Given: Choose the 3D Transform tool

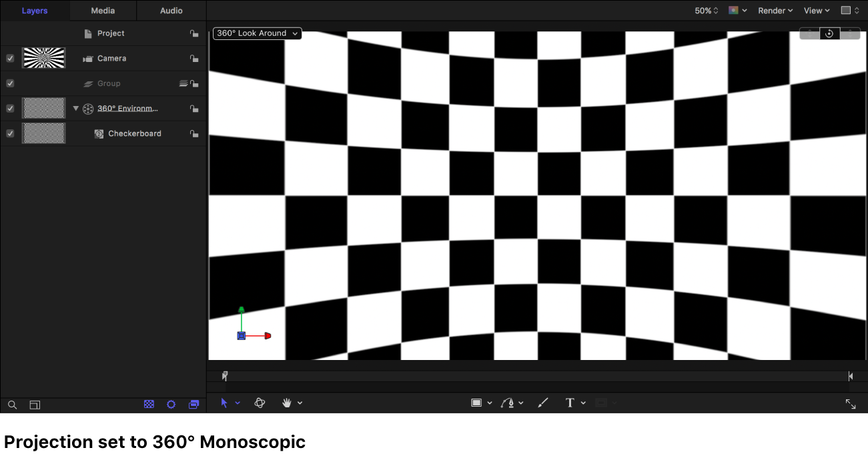Looking at the screenshot, I should pyautogui.click(x=260, y=403).
